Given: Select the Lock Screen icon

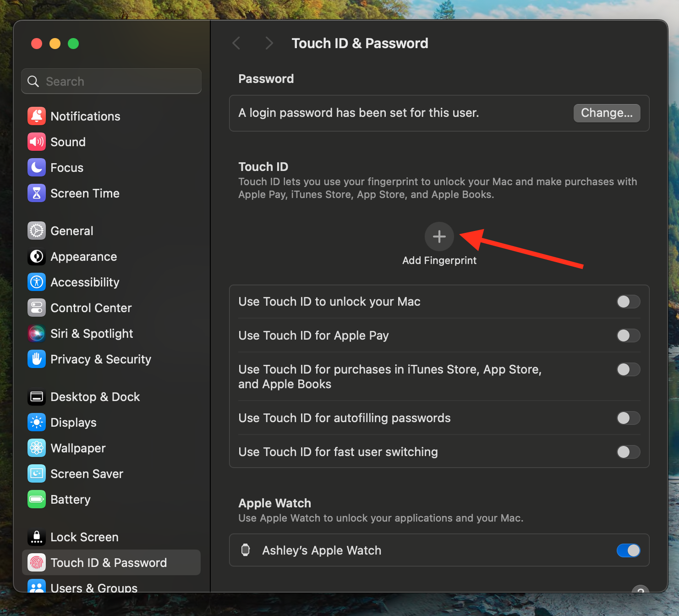Looking at the screenshot, I should 37,537.
